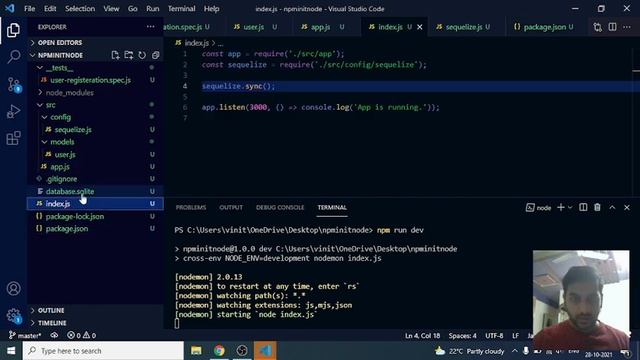Close the terminal panel
The image size is (640, 360).
tap(627, 207)
